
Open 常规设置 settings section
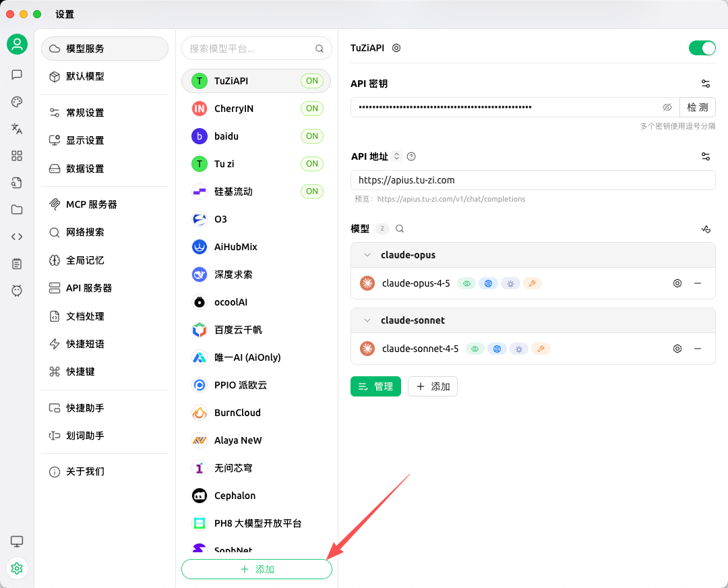(x=105, y=113)
